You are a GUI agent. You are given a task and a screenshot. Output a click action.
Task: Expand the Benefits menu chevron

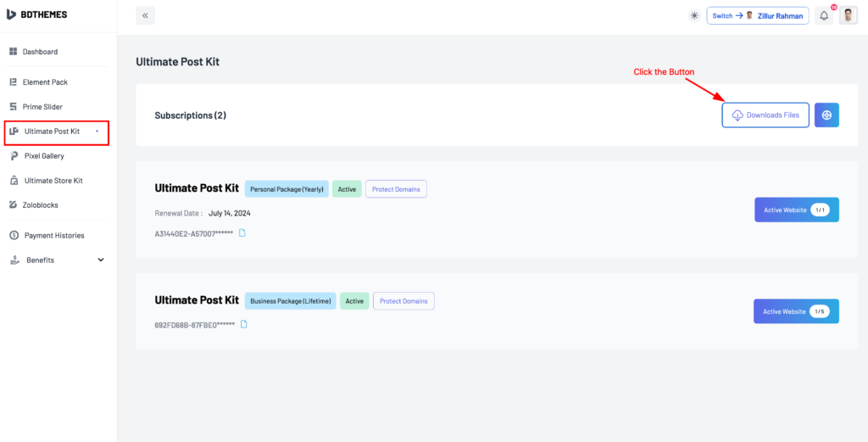pos(101,260)
